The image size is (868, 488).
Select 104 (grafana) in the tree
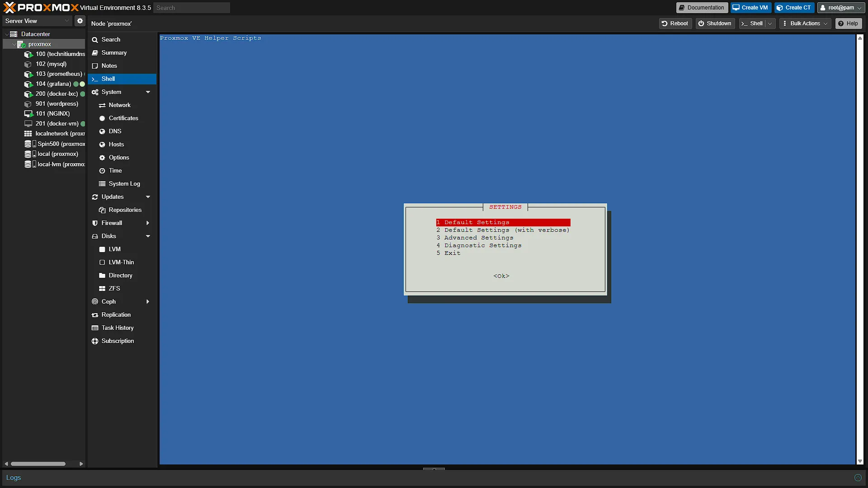click(53, 84)
